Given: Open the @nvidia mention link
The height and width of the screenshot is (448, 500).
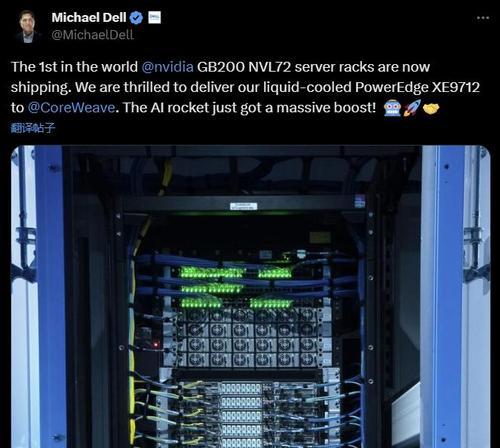Looking at the screenshot, I should [x=167, y=67].
